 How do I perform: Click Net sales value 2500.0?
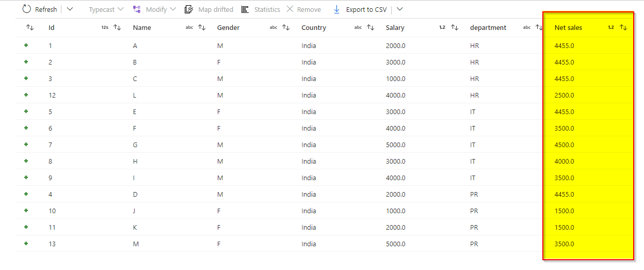click(x=564, y=95)
